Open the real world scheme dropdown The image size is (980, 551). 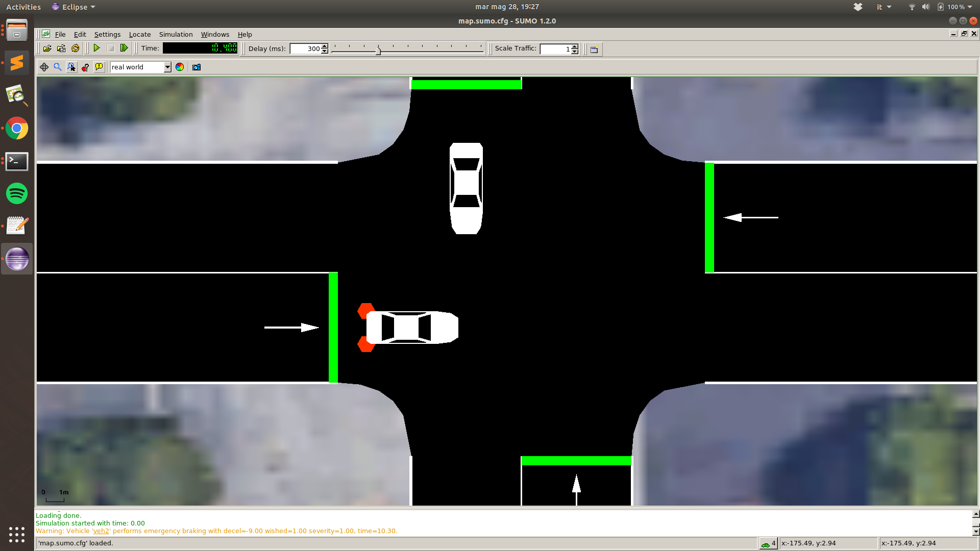(167, 67)
